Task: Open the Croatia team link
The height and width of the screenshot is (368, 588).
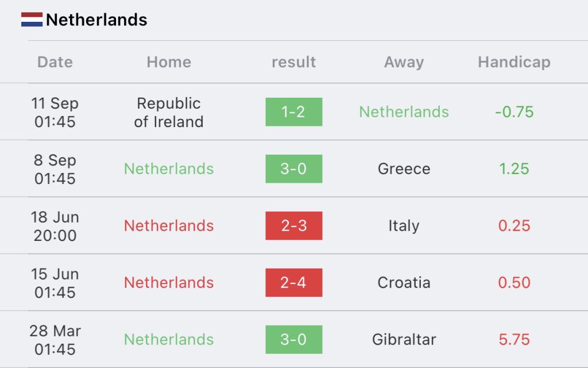Action: (404, 283)
